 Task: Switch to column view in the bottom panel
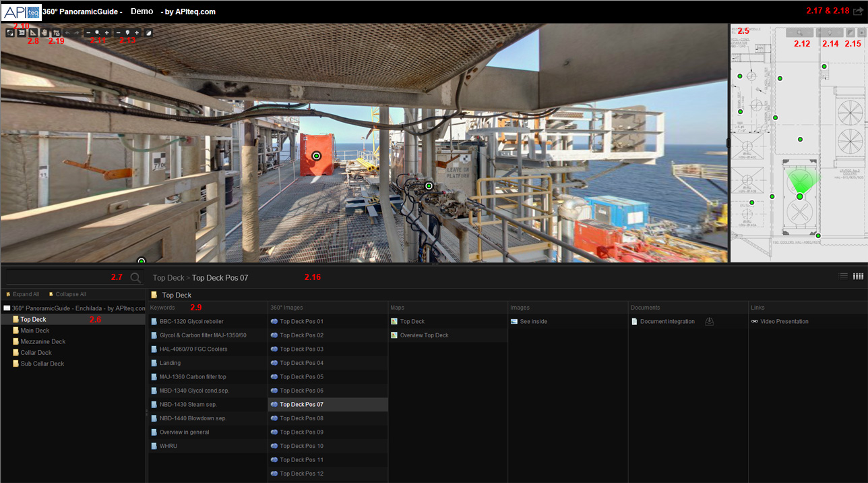(x=858, y=276)
